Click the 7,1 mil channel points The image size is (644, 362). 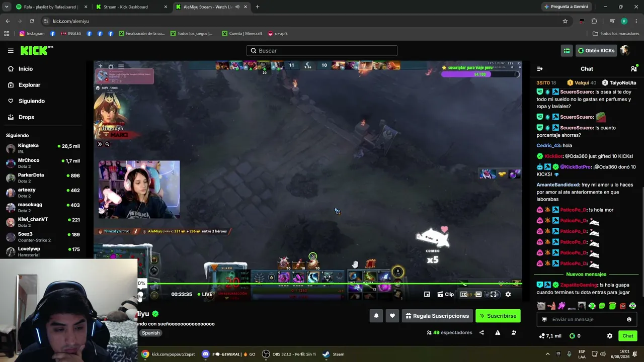[x=550, y=336]
